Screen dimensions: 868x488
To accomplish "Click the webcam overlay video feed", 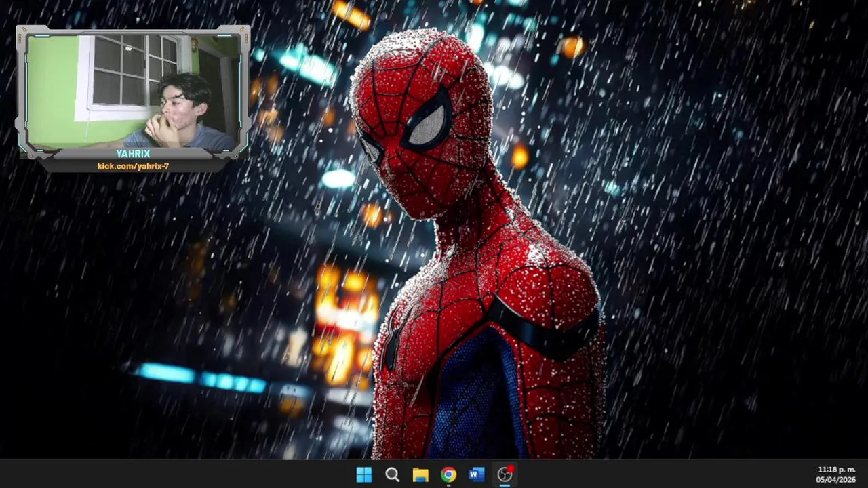I will pos(133,92).
